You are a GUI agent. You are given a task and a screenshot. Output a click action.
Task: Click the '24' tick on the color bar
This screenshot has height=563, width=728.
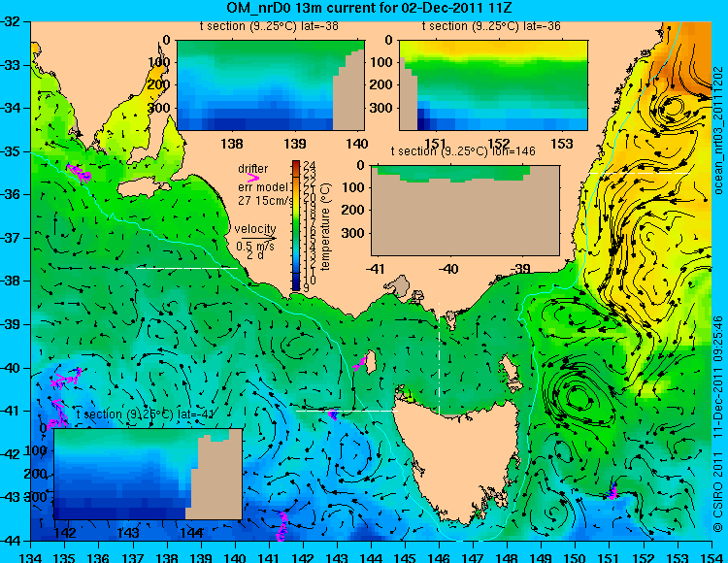pyautogui.click(x=310, y=166)
